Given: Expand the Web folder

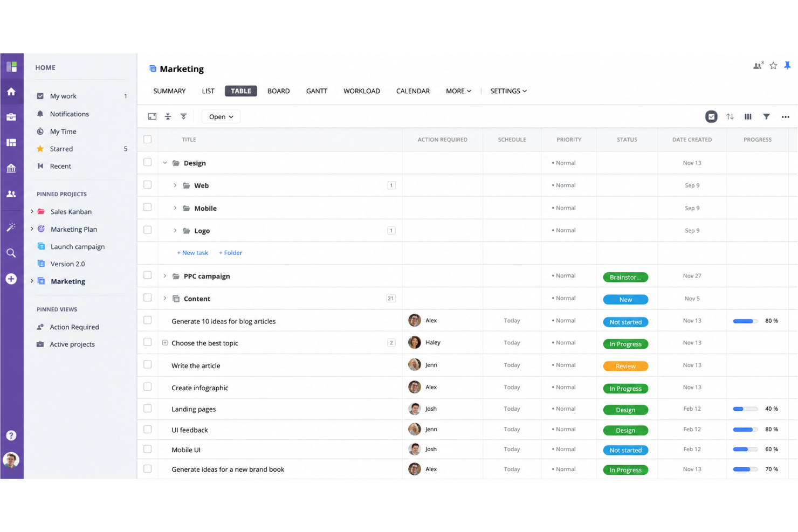Looking at the screenshot, I should point(175,185).
